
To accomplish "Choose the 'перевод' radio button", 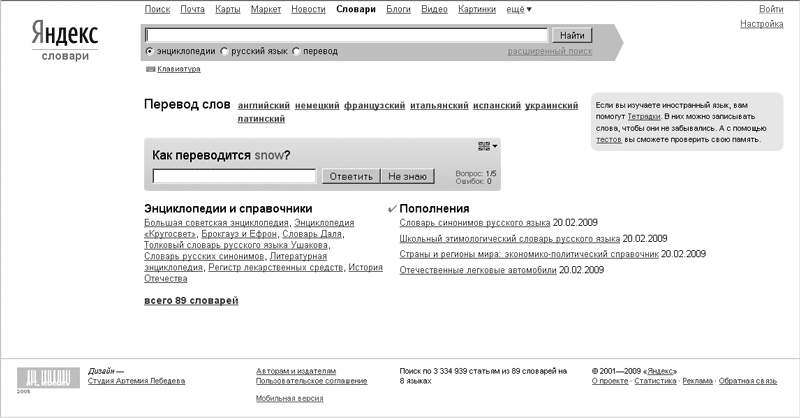I will tap(297, 51).
